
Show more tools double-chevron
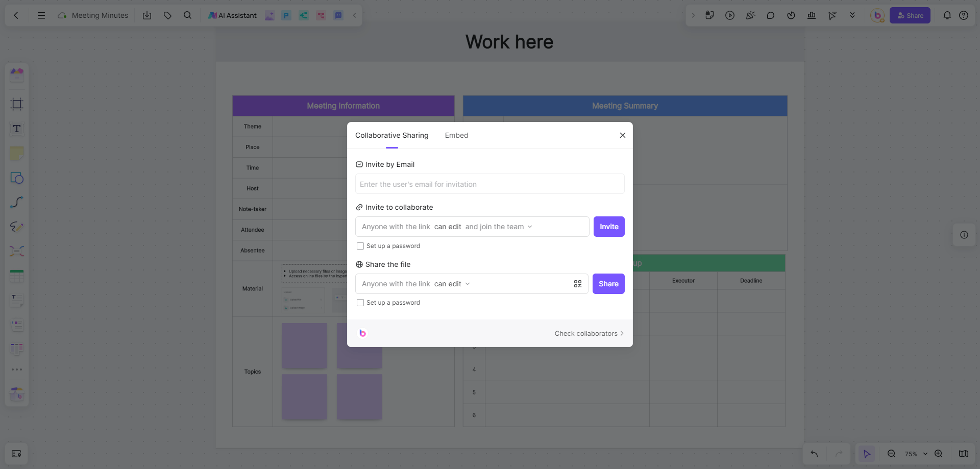click(852, 15)
